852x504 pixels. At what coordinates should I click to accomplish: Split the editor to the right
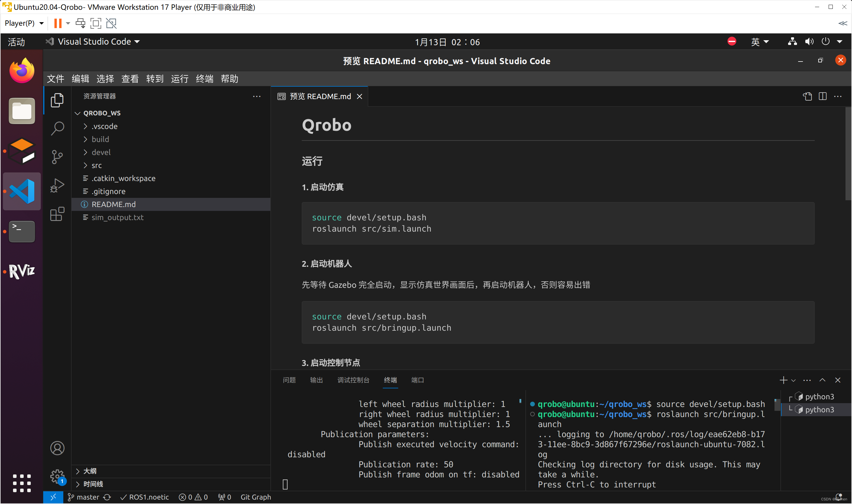(822, 96)
